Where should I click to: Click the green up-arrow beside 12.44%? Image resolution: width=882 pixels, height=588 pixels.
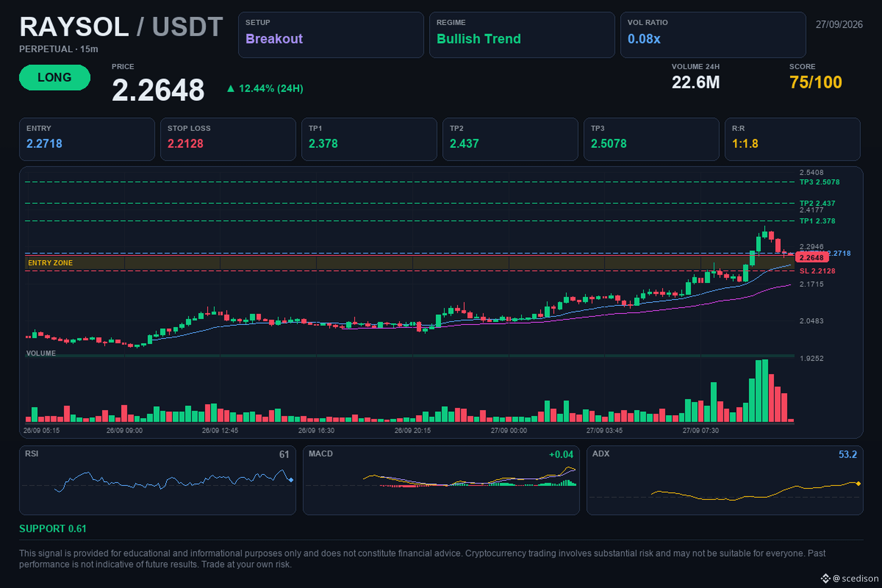231,89
